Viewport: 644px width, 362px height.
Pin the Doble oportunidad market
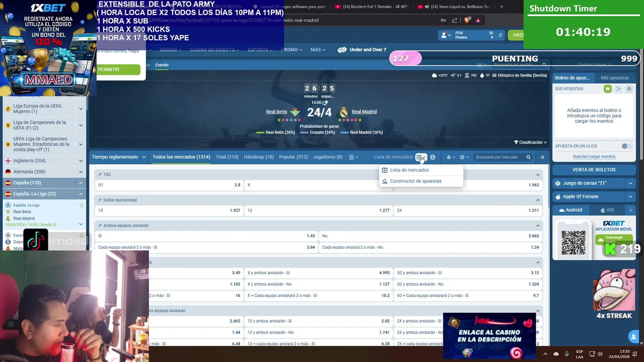click(x=100, y=200)
